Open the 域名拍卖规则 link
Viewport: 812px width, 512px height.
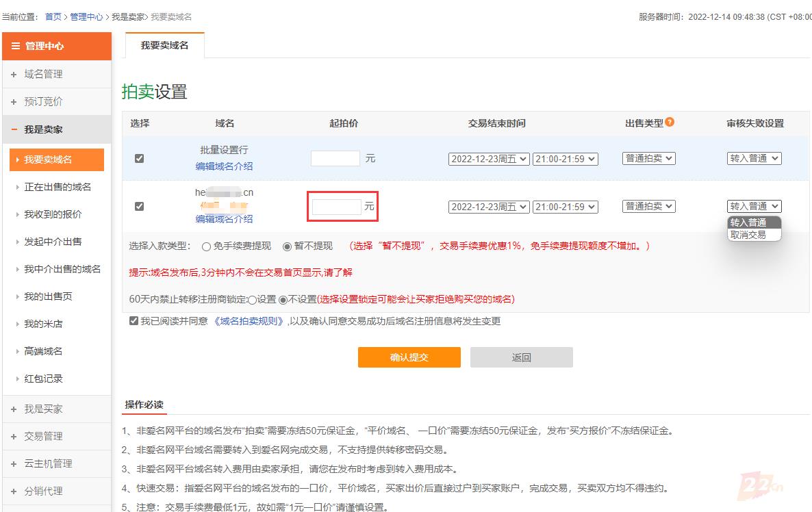[248, 321]
